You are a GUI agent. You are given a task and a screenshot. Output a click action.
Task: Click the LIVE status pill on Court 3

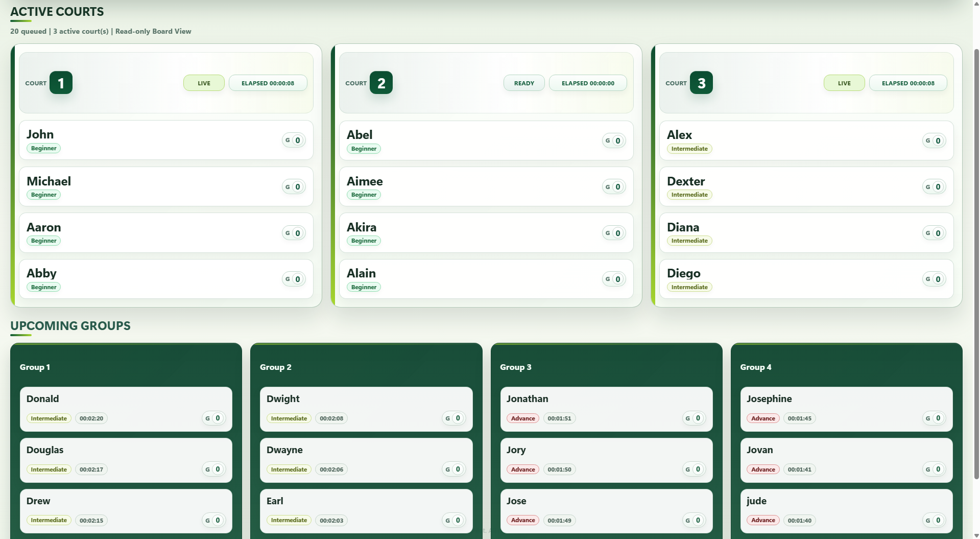(844, 83)
